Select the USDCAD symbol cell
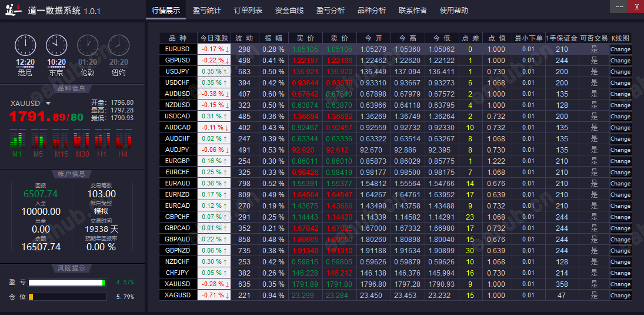This screenshot has width=644, height=315. point(178,117)
